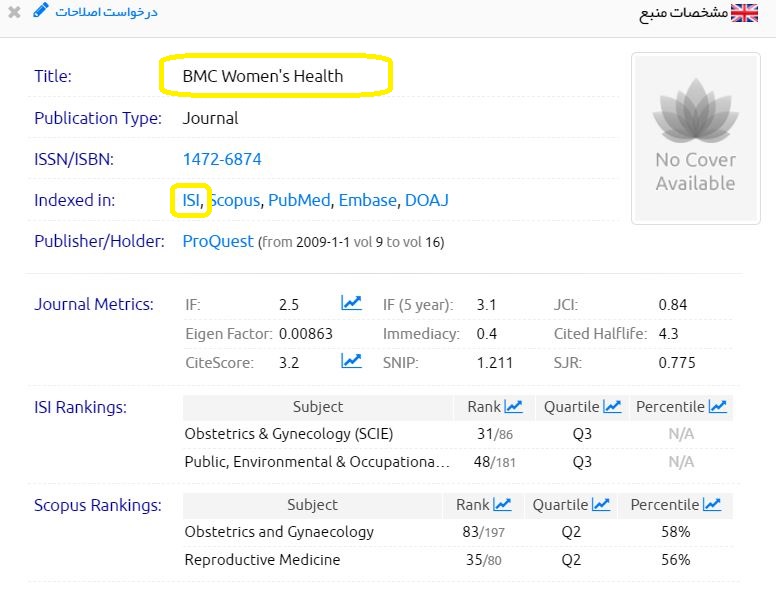Image resolution: width=776 pixels, height=597 pixels.
Task: Open the ISSN 1472-6874 link
Action: pyautogui.click(x=222, y=159)
